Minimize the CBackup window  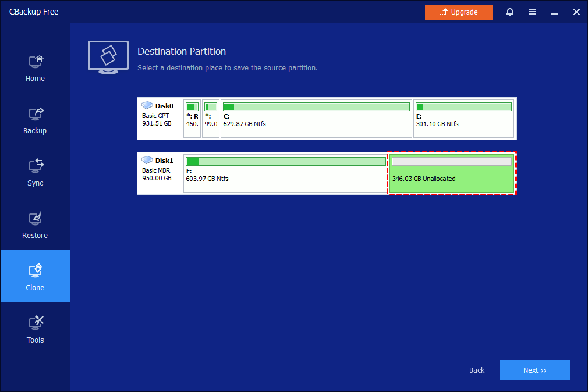pos(554,12)
